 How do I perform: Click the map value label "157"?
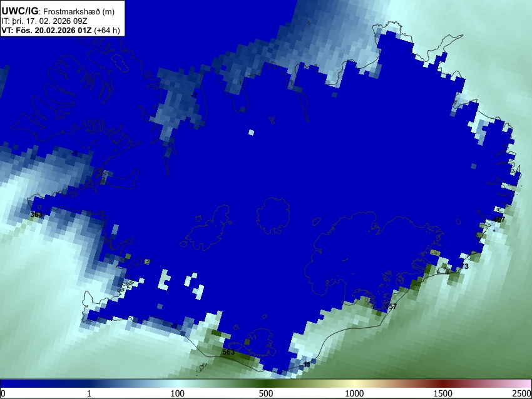tap(391, 306)
